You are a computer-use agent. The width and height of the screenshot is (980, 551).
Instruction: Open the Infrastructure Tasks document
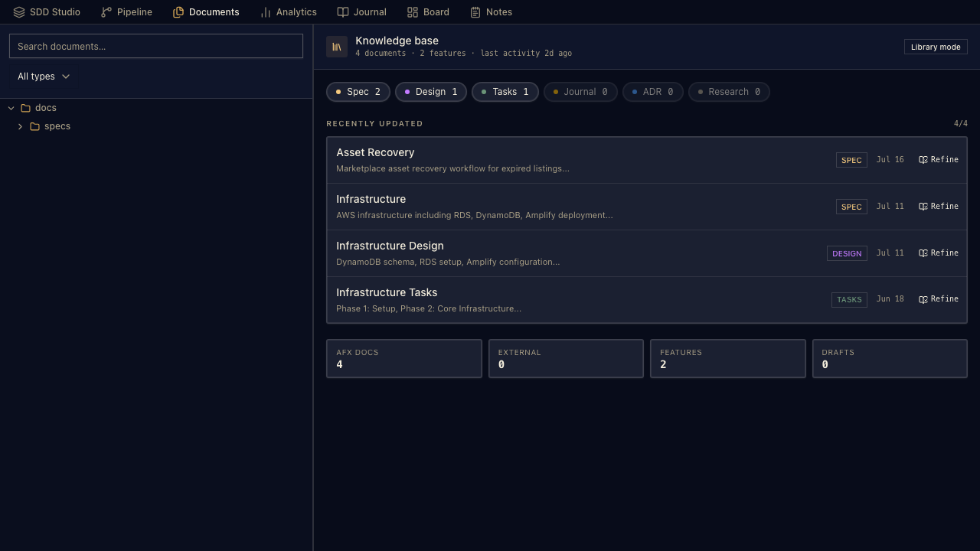[387, 292]
